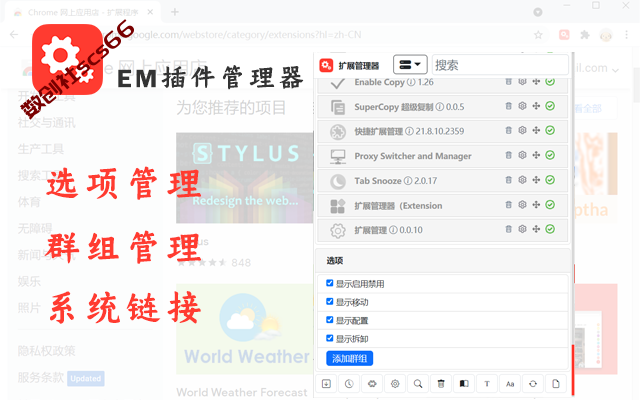Uncheck 显示移动 checkbox
The image size is (640, 400).
pos(330,301)
